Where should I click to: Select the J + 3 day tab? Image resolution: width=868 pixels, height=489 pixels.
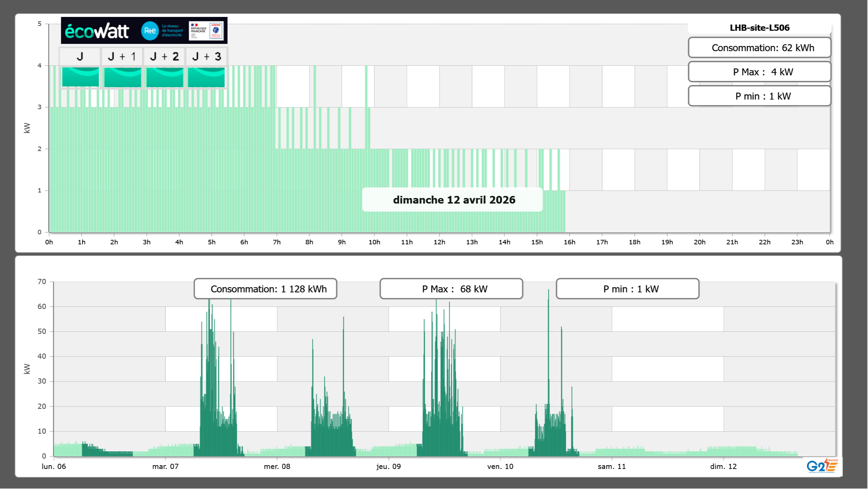click(206, 56)
